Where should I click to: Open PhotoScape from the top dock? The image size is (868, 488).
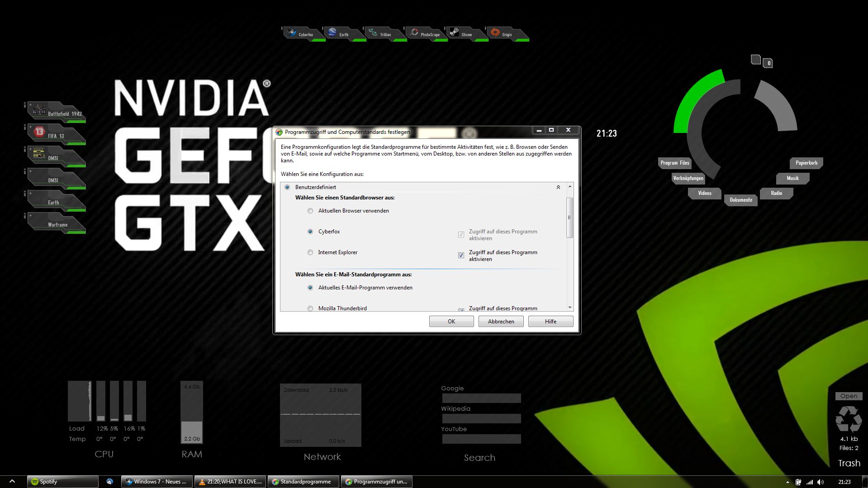426,33
